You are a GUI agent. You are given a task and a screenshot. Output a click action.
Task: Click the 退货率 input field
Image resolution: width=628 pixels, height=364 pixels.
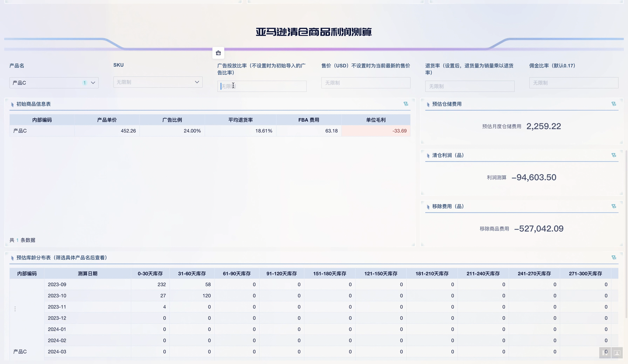(x=470, y=86)
